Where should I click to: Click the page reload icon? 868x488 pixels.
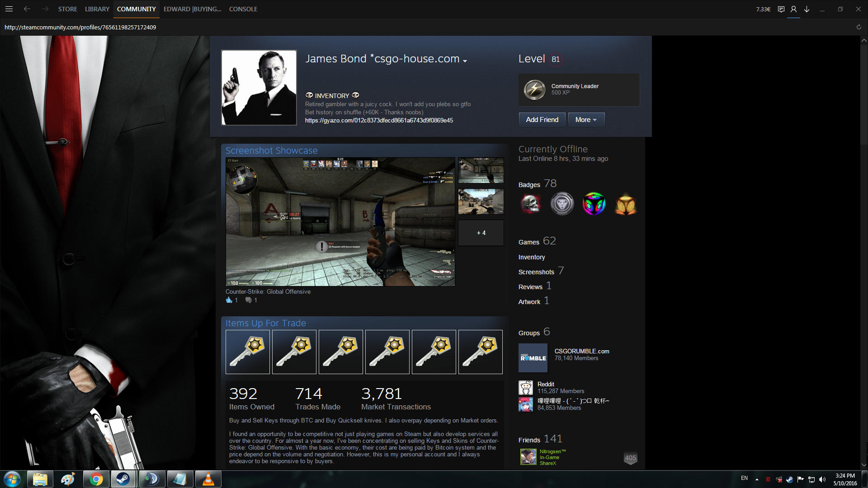(859, 27)
